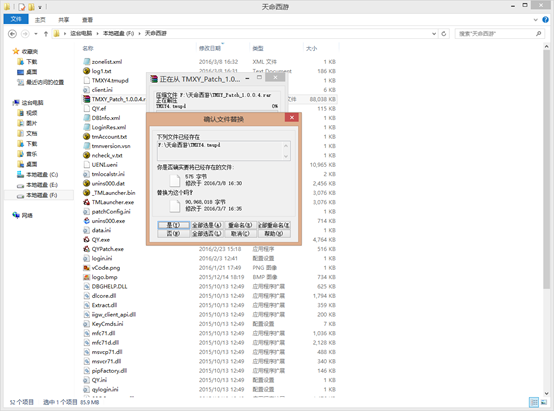Open Explorer help question mark icon

(545, 20)
